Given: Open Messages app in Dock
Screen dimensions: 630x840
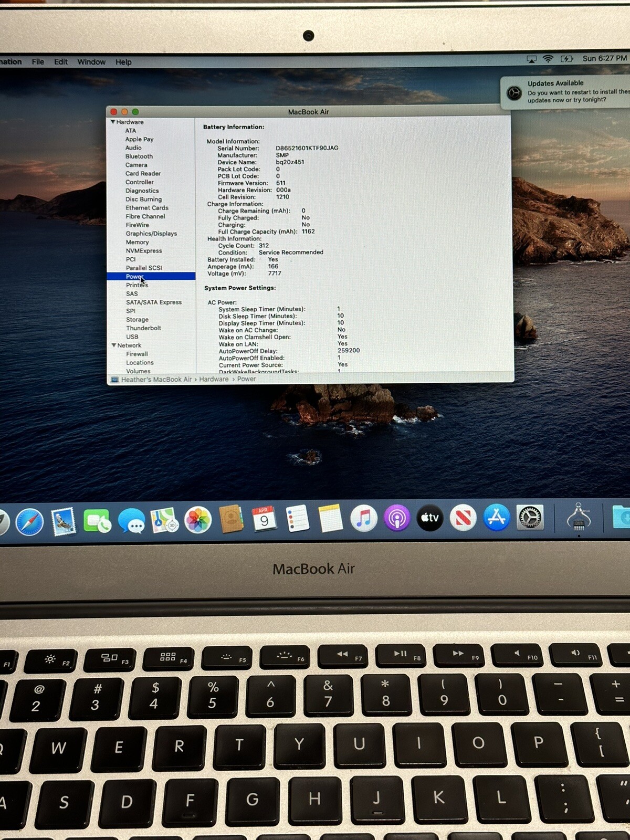Looking at the screenshot, I should [131, 521].
